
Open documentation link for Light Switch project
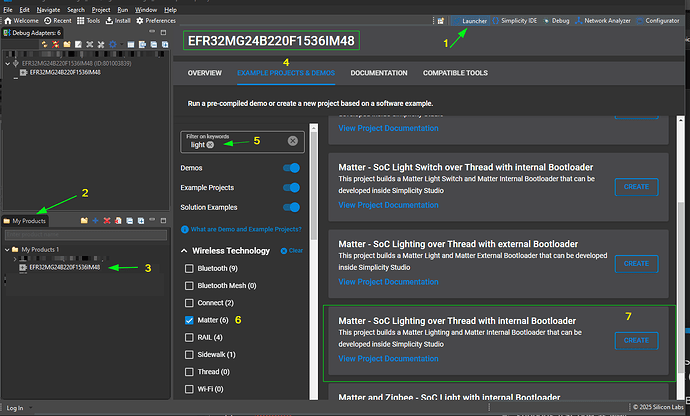coord(388,205)
